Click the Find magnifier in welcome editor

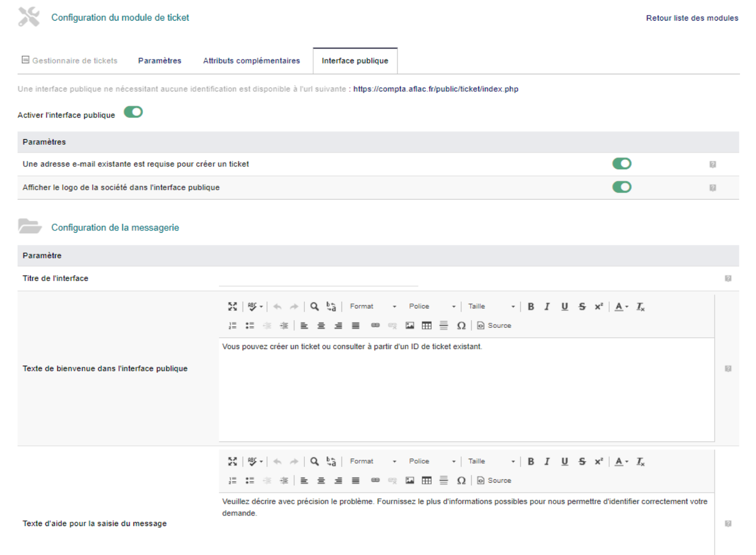[x=314, y=307]
